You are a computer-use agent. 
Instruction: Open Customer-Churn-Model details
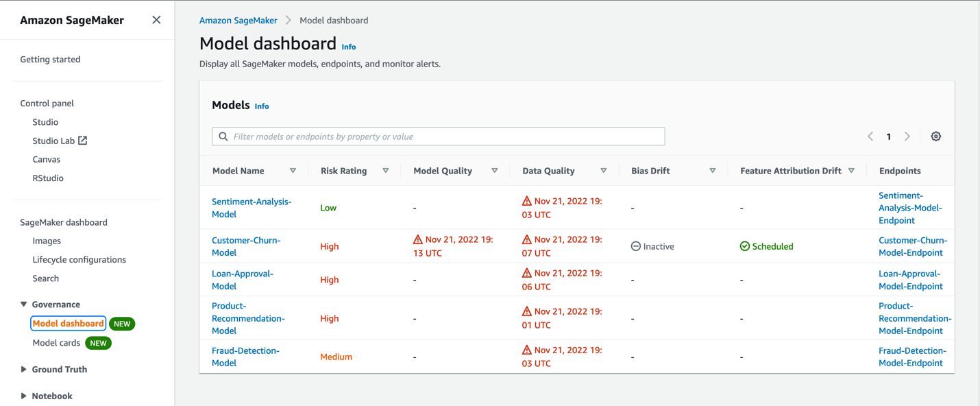246,246
